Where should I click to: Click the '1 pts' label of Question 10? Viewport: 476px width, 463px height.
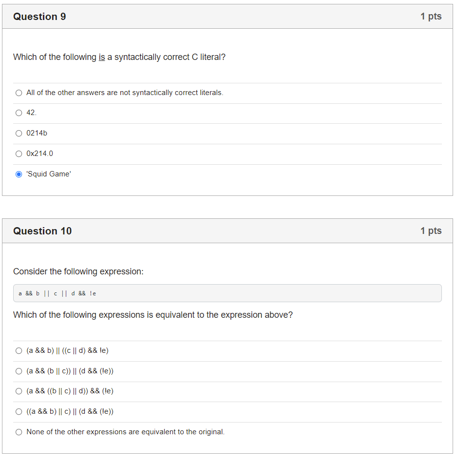tap(431, 231)
